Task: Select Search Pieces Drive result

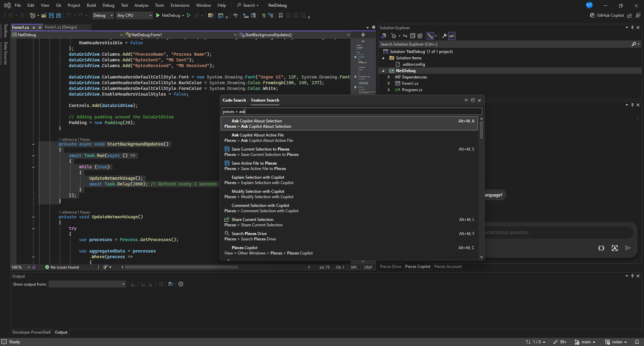Action: click(349, 236)
